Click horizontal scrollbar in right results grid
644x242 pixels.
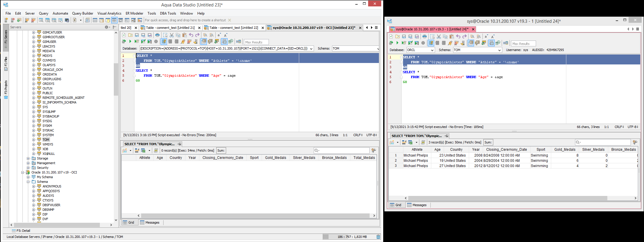508,198
